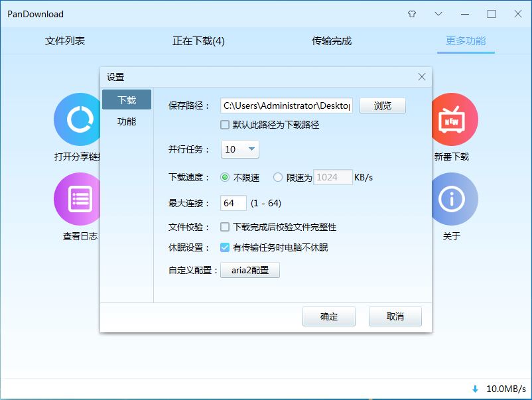Viewport: 532px width, 400px height.
Task: Open the About info icon
Action: pos(454,199)
